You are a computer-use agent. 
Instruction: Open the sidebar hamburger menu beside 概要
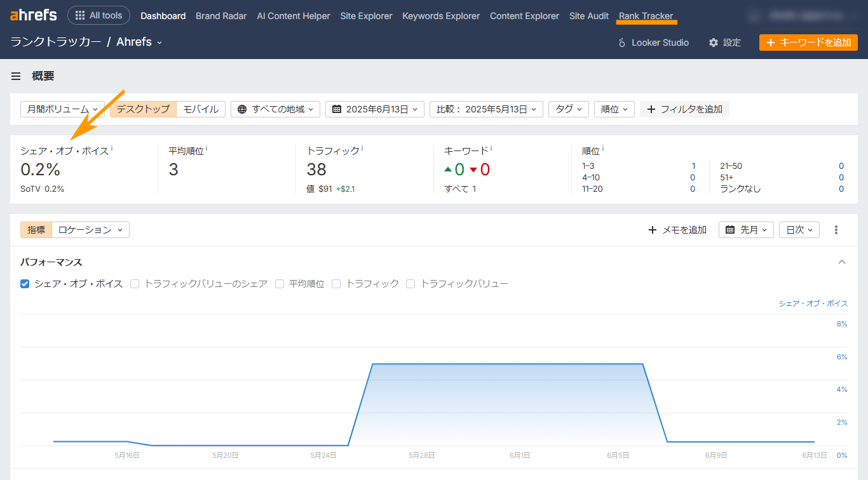tap(16, 76)
